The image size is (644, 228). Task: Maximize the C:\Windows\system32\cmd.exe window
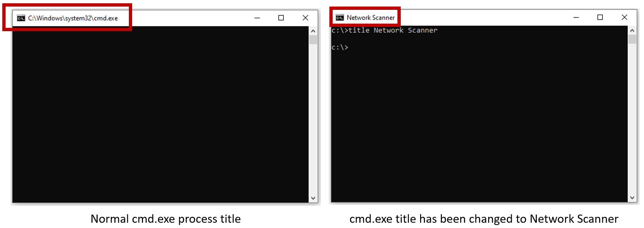(x=281, y=18)
